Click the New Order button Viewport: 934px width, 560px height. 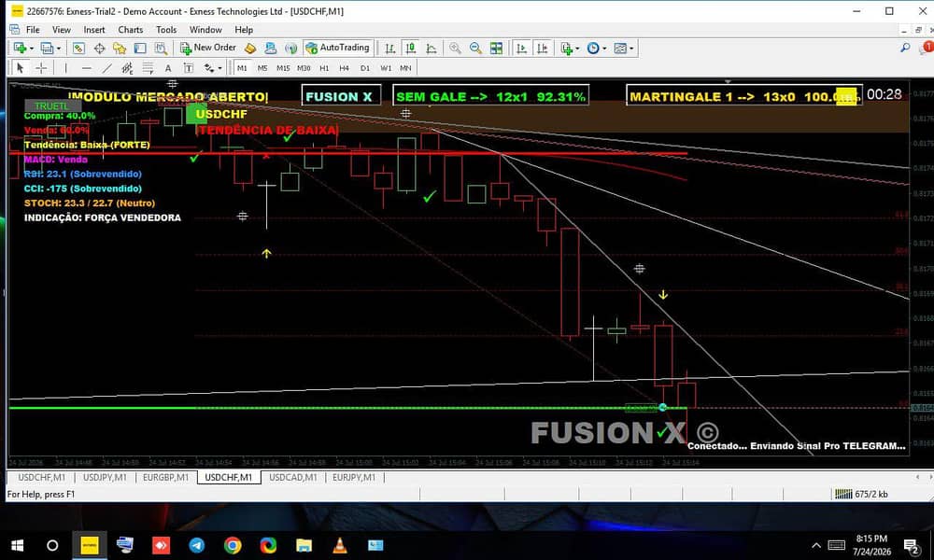point(208,48)
